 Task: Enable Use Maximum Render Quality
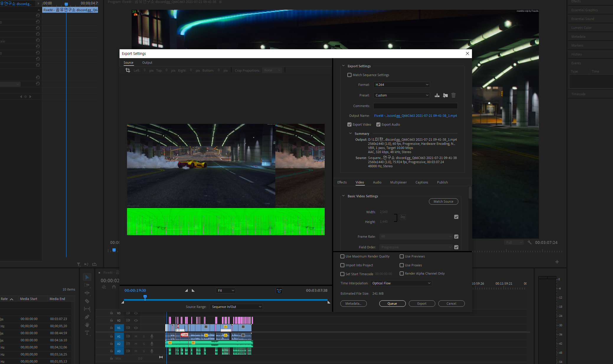pyautogui.click(x=342, y=256)
